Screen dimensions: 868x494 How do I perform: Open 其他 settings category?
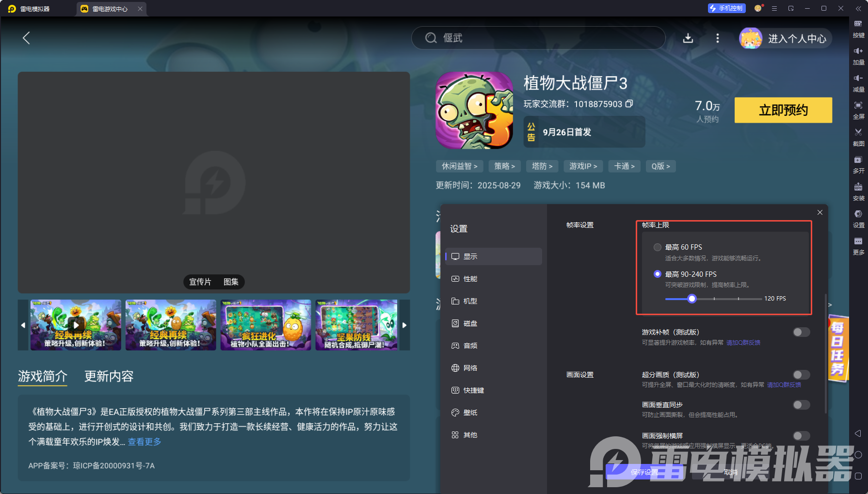tap(494, 435)
